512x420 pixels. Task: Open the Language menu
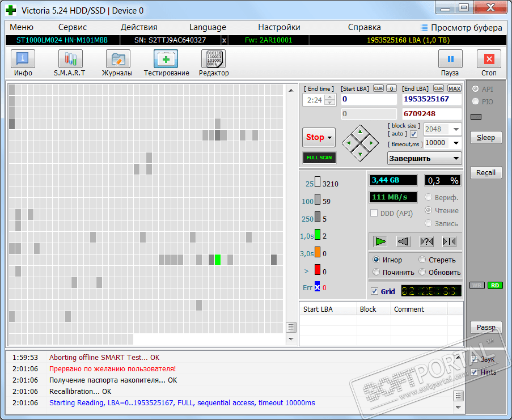point(208,27)
